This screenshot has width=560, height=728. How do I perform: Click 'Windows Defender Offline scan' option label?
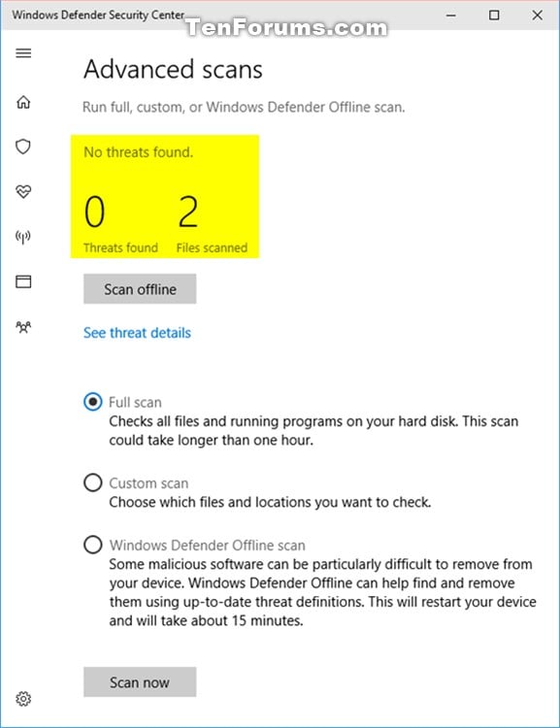tap(207, 546)
